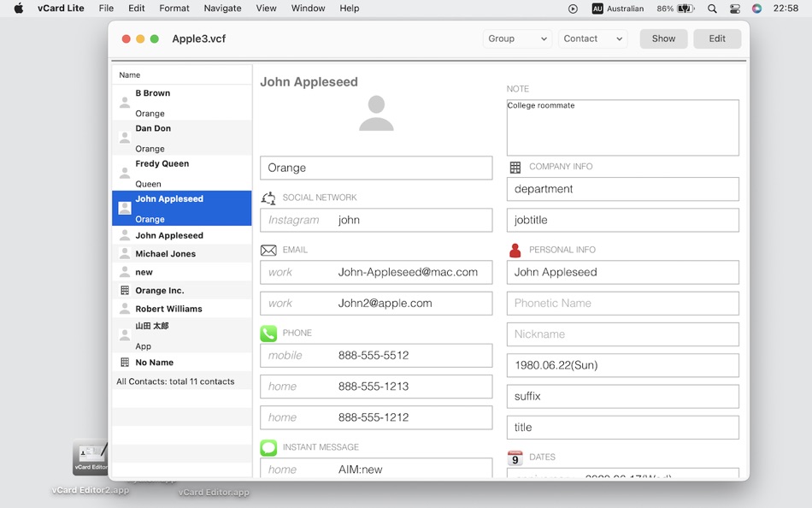Viewport: 812px width, 508px height.
Task: Click the Note text area
Action: [x=622, y=127]
